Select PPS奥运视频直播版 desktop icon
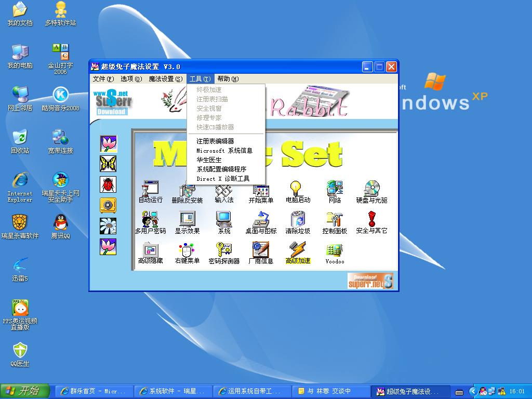Viewport: 532px width, 399px height. tap(20, 315)
